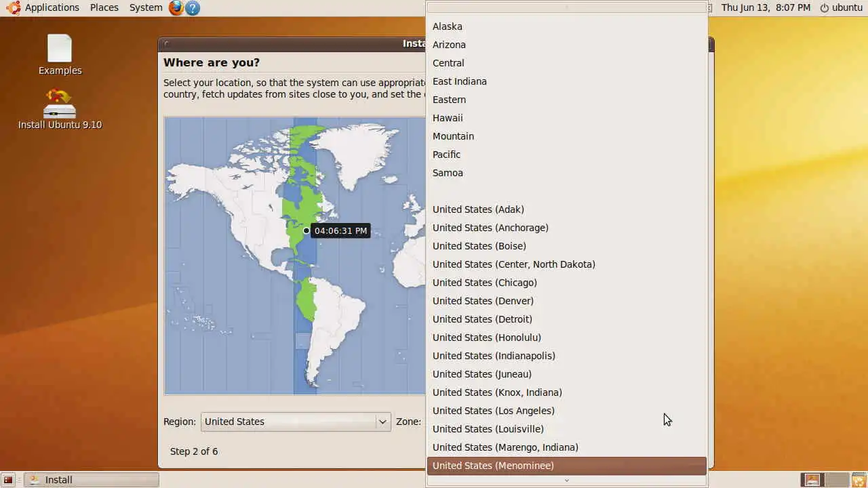Click the power icon next to ubuntu

(825, 7)
